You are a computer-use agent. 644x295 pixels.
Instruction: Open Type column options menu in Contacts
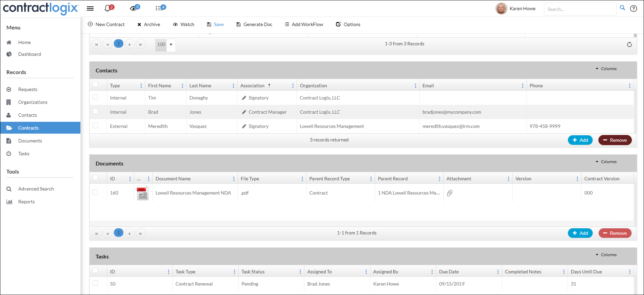[x=141, y=86]
